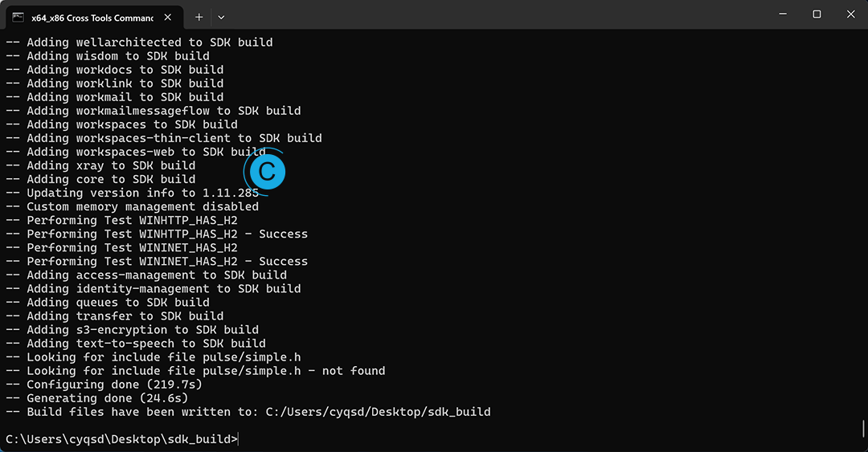Maximize the terminal window
The height and width of the screenshot is (452, 868).
tap(817, 14)
